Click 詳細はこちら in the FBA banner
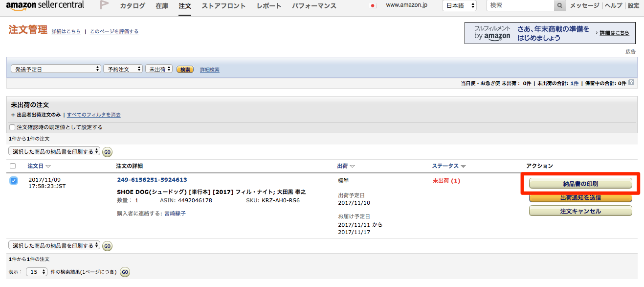644x287 pixels. (x=614, y=33)
